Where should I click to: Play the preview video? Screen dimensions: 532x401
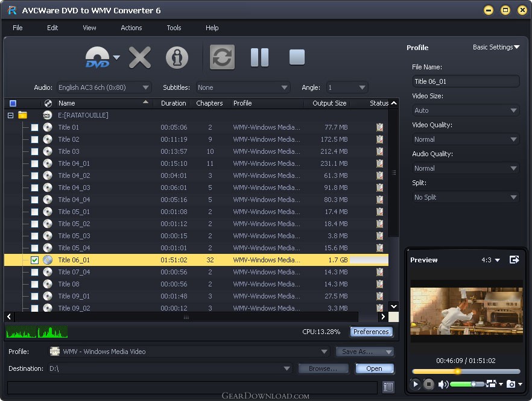click(415, 384)
